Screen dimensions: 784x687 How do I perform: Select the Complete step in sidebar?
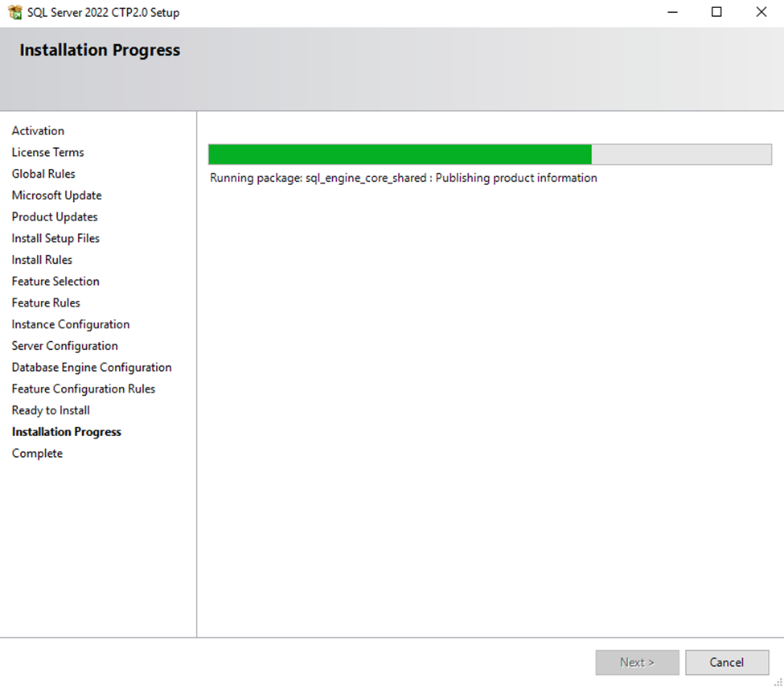(x=38, y=454)
